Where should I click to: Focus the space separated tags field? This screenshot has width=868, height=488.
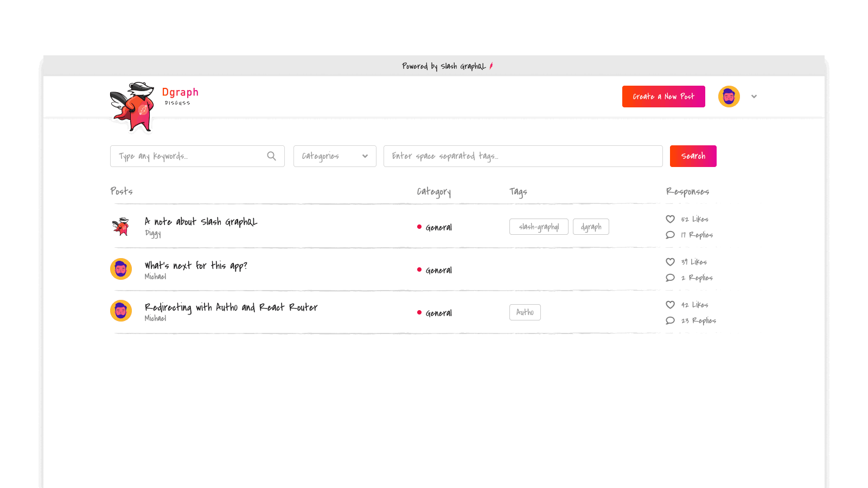click(522, 156)
